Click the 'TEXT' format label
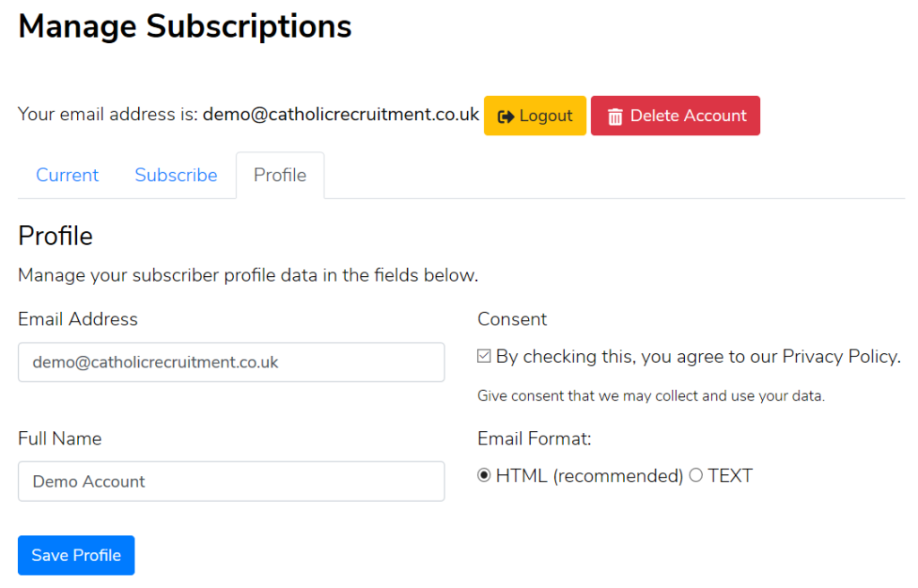The width and height of the screenshot is (918, 588). tap(730, 476)
